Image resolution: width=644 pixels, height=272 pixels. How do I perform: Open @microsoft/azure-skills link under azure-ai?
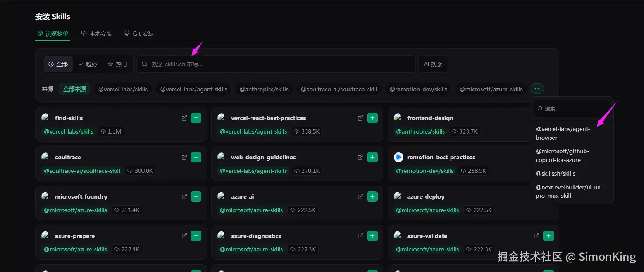click(x=251, y=210)
